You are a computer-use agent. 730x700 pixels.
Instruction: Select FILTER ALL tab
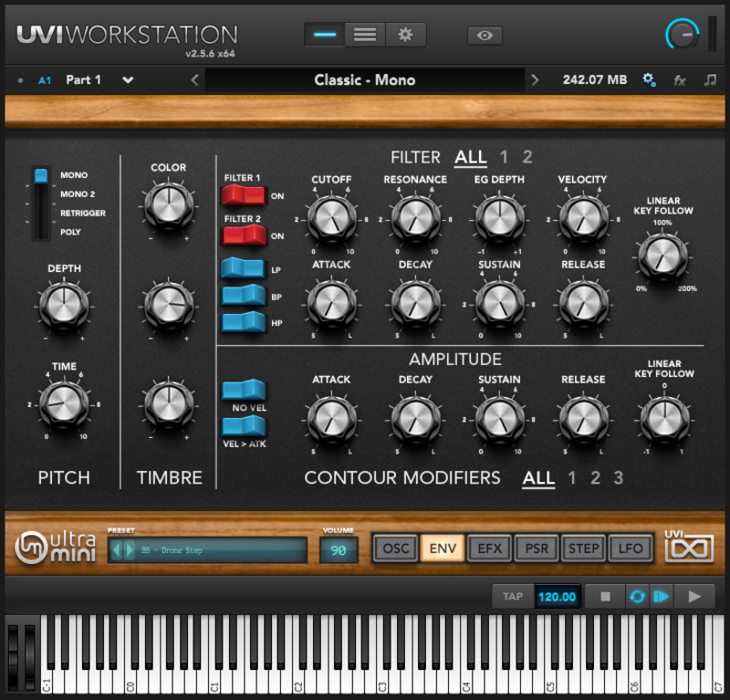click(471, 157)
